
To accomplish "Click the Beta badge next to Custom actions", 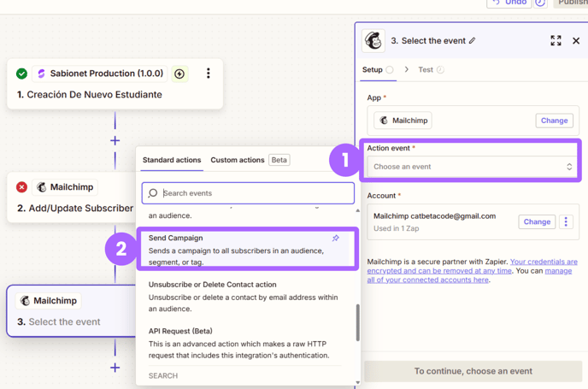I will coord(279,160).
